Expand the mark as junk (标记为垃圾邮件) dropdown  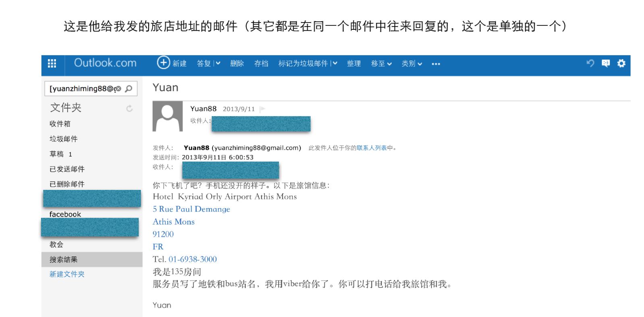pyautogui.click(x=334, y=64)
